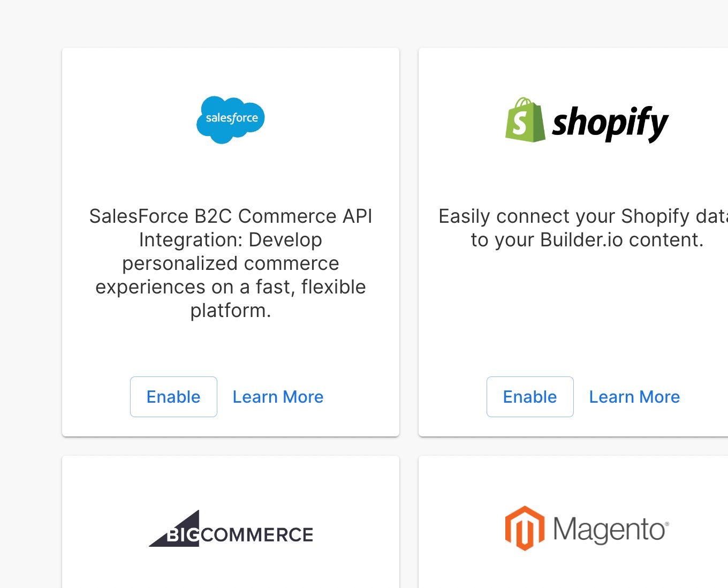Click the green Shopify shopping bag icon
This screenshot has height=588, width=728.
coord(525,120)
